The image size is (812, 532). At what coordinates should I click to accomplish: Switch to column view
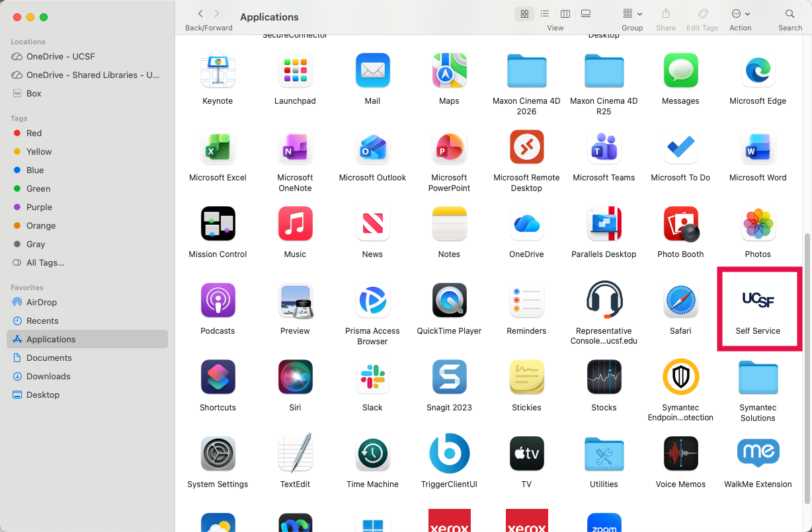point(565,14)
